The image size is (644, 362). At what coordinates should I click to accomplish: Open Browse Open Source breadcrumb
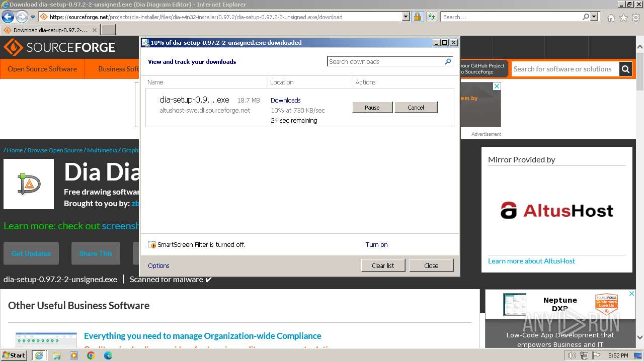pyautogui.click(x=55, y=150)
